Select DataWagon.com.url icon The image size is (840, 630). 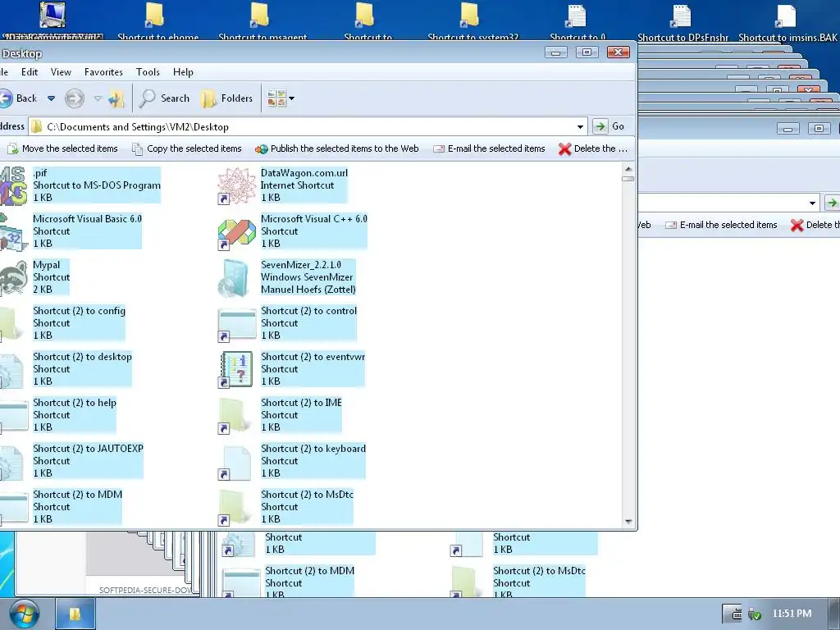pyautogui.click(x=236, y=185)
